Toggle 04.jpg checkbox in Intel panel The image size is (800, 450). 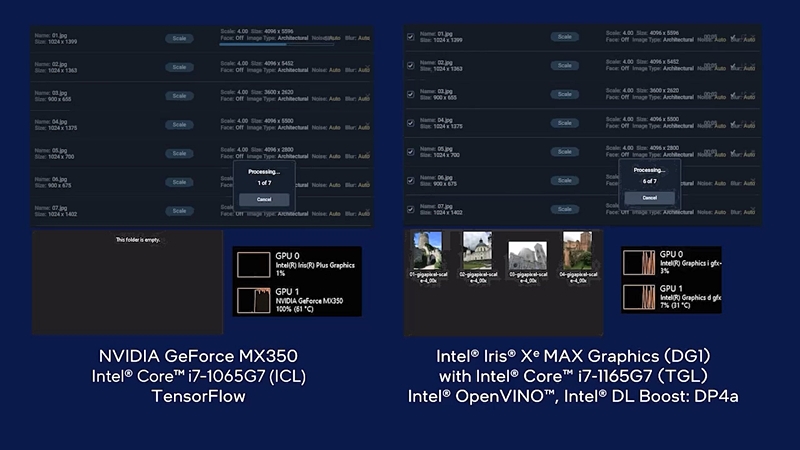tap(410, 123)
